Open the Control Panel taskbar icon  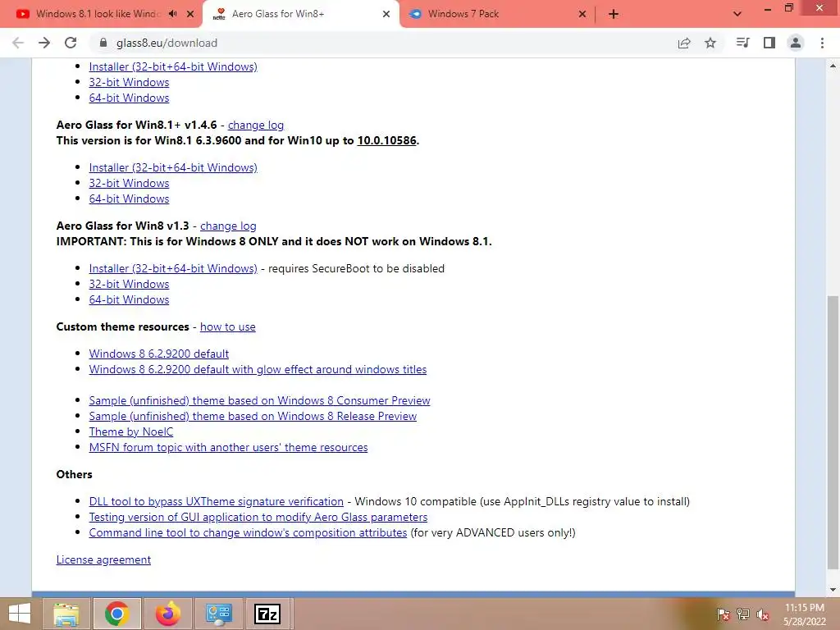[x=218, y=614]
